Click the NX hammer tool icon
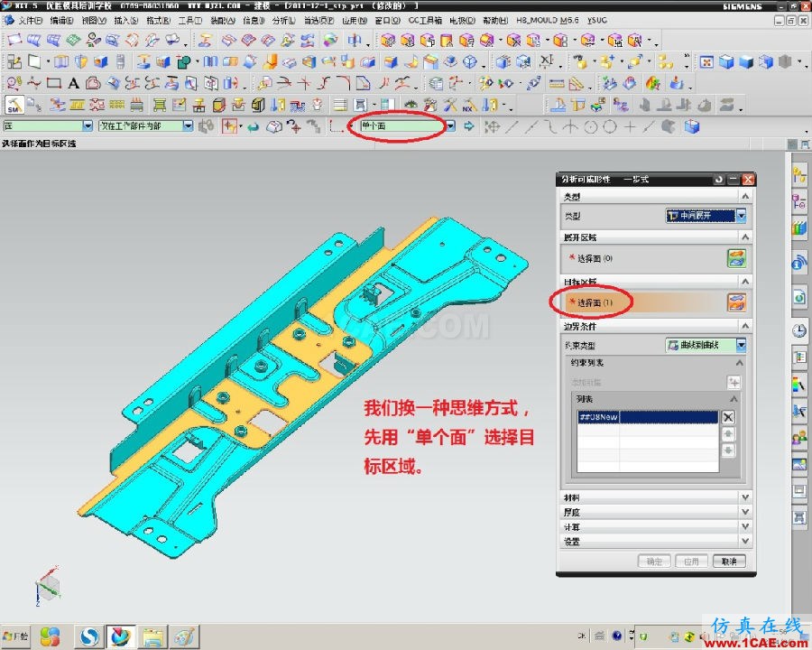The width and height of the screenshot is (812, 650). click(x=469, y=106)
